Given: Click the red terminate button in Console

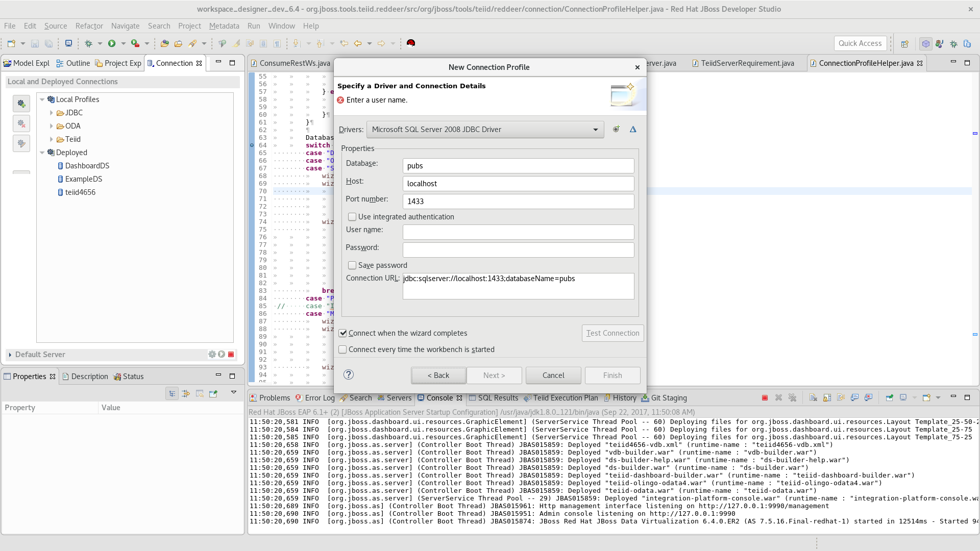Looking at the screenshot, I should [x=765, y=398].
